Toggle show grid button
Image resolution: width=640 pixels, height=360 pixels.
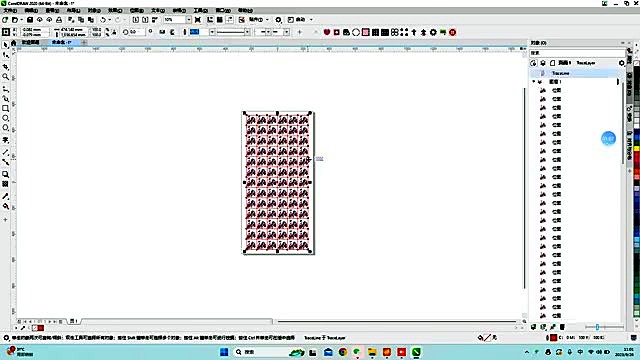[220, 20]
